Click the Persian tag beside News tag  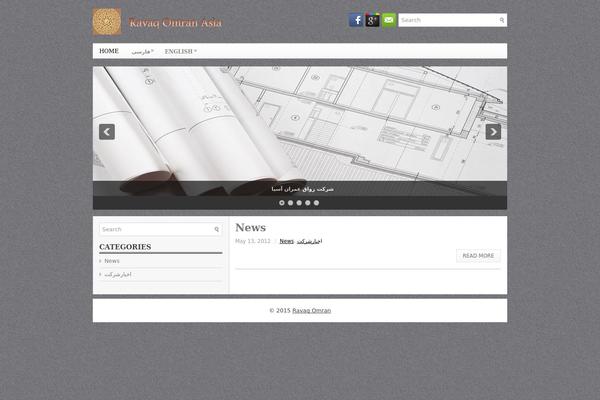tap(310, 241)
